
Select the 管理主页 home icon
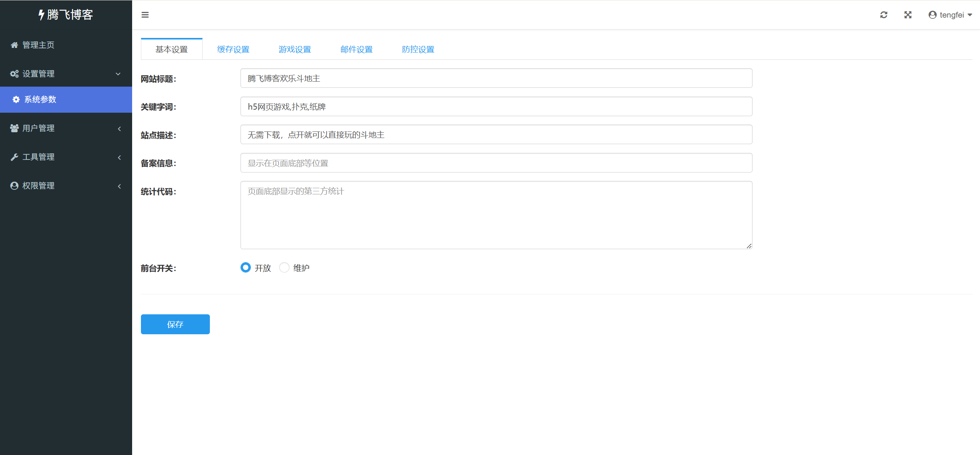(x=14, y=45)
